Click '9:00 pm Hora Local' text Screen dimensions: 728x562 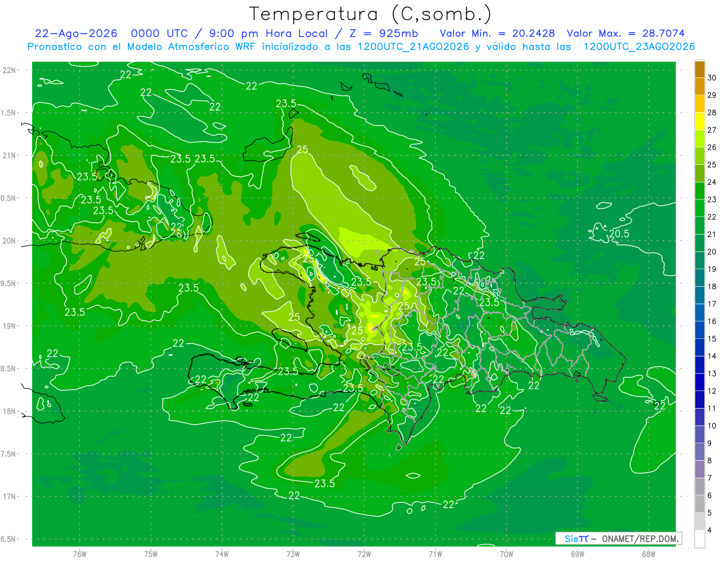tap(269, 34)
